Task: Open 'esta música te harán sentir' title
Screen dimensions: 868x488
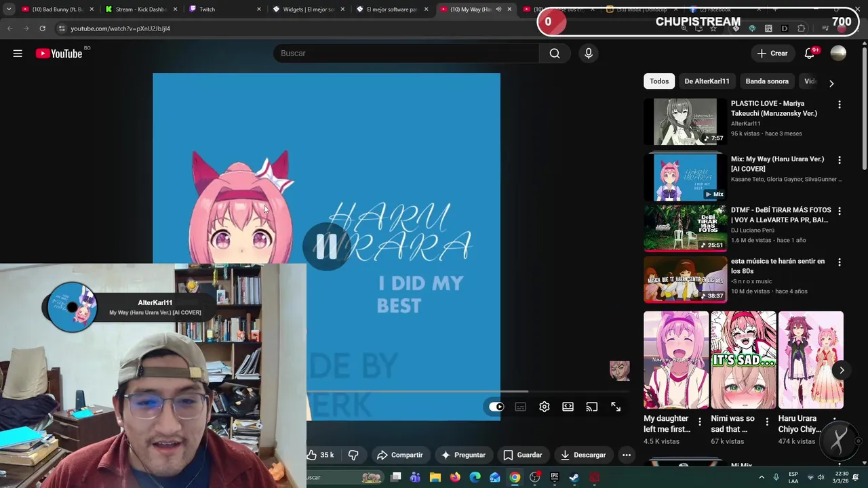Action: 778,266
